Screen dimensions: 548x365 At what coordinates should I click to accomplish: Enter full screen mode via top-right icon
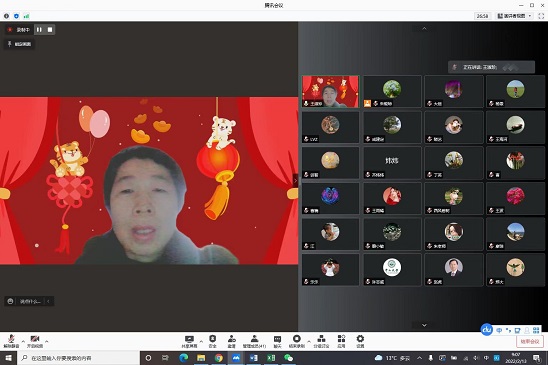(x=541, y=16)
